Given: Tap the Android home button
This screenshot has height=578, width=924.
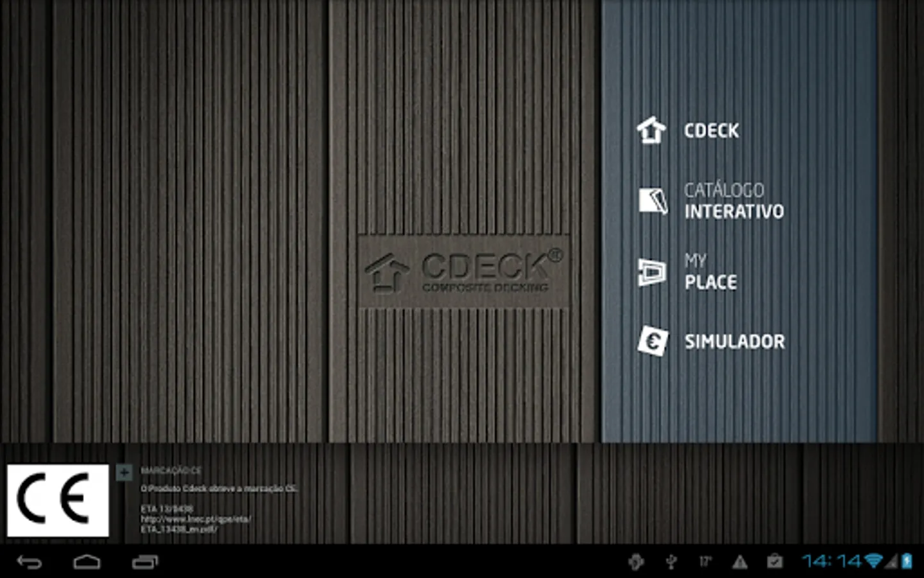Looking at the screenshot, I should tap(87, 563).
